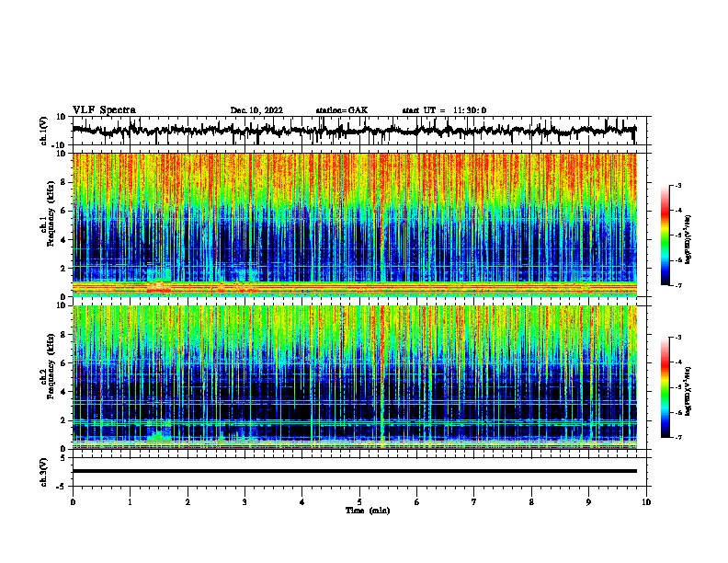Select the ch.2 "Frequency (kHz)" axis title
Screen dimensions: 728x563
[x=51, y=366]
